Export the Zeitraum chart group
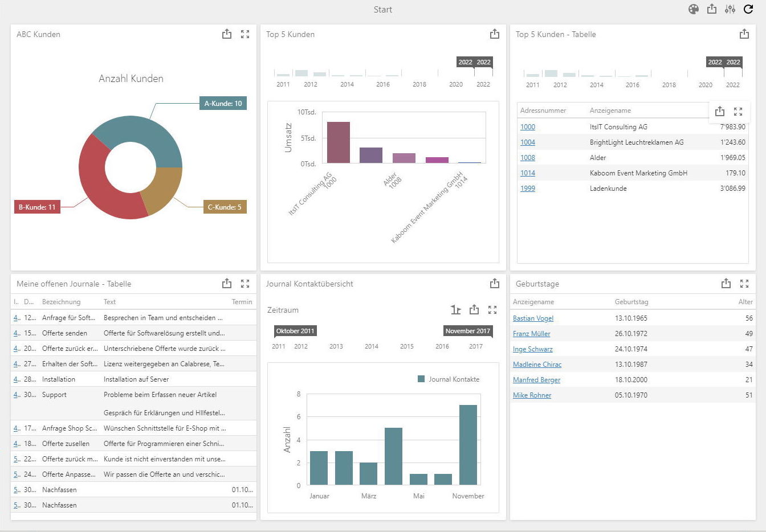Screen dimensions: 766x532 click(474, 310)
